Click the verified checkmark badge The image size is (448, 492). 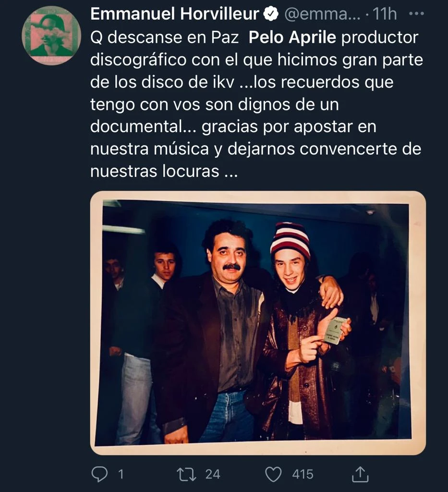point(271,14)
